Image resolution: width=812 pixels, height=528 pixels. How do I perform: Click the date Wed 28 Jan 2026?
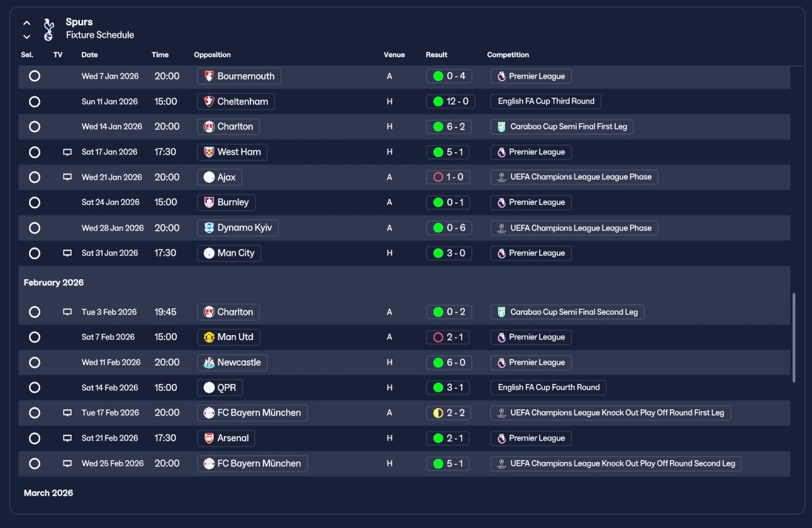(113, 228)
